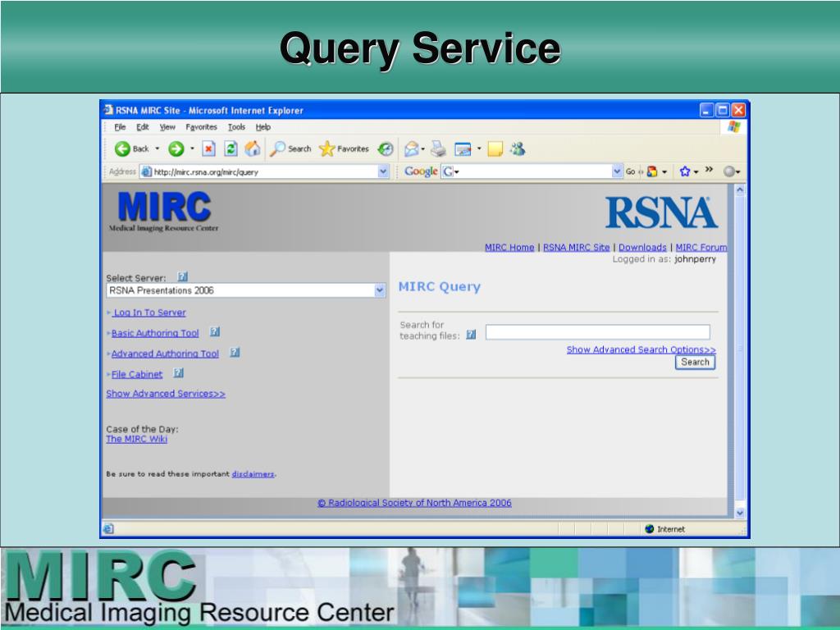Open the Forward button history dropdown arrow

point(192,149)
